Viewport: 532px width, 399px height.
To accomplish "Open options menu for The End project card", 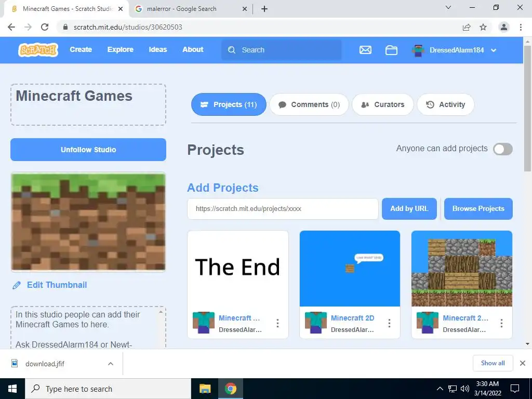I will [277, 323].
